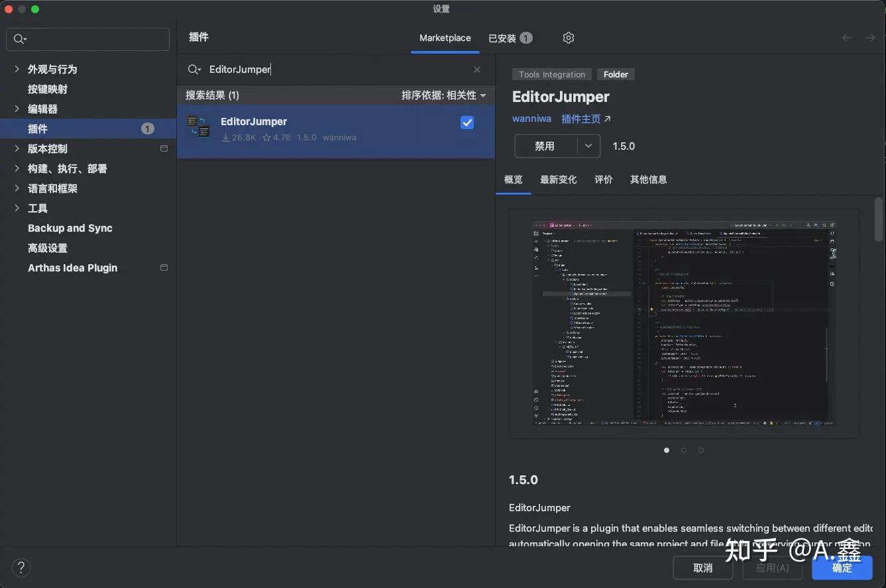Viewport: 886px width, 588px height.
Task: Click the forward navigation arrow
Action: tap(870, 38)
